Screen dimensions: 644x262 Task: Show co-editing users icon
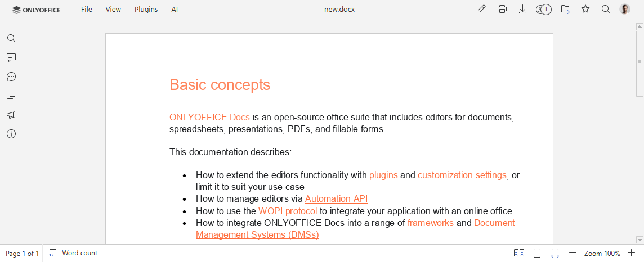click(543, 9)
